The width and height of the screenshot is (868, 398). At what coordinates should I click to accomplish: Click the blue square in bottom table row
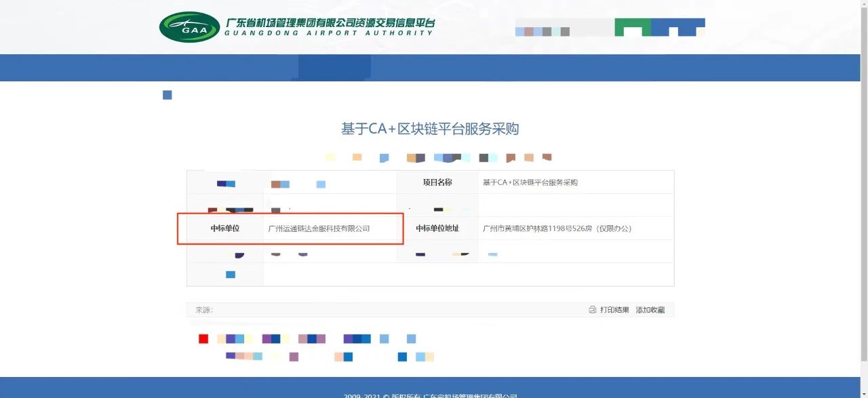(x=231, y=275)
